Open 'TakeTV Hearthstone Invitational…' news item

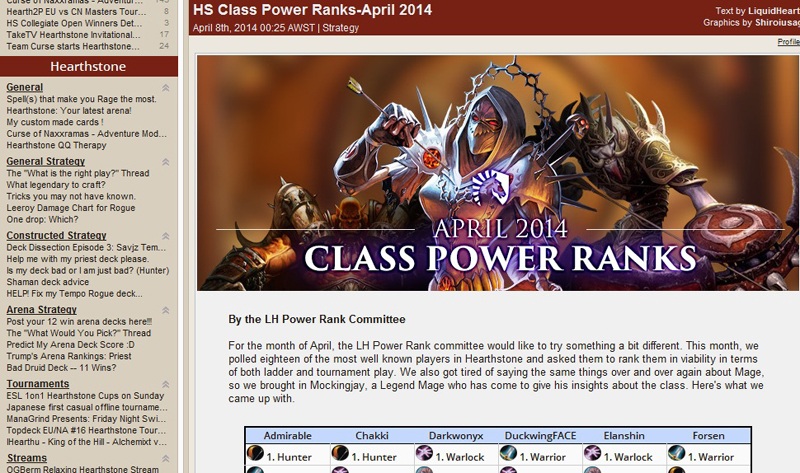(x=73, y=35)
